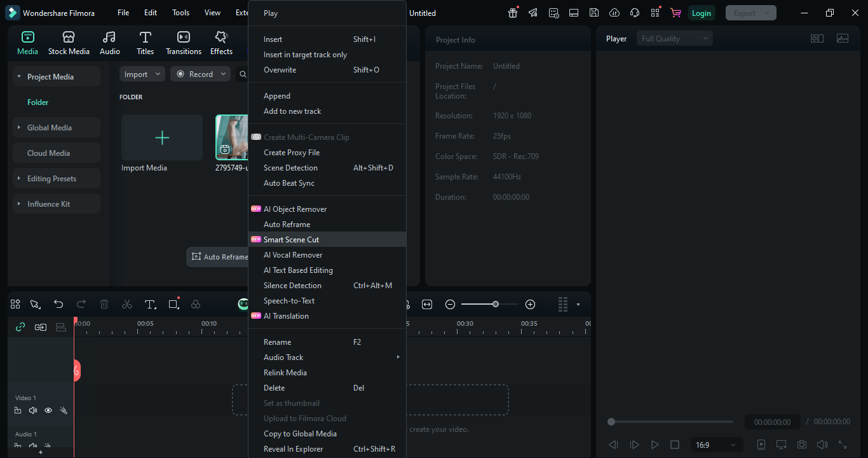Open the File menu

point(123,13)
